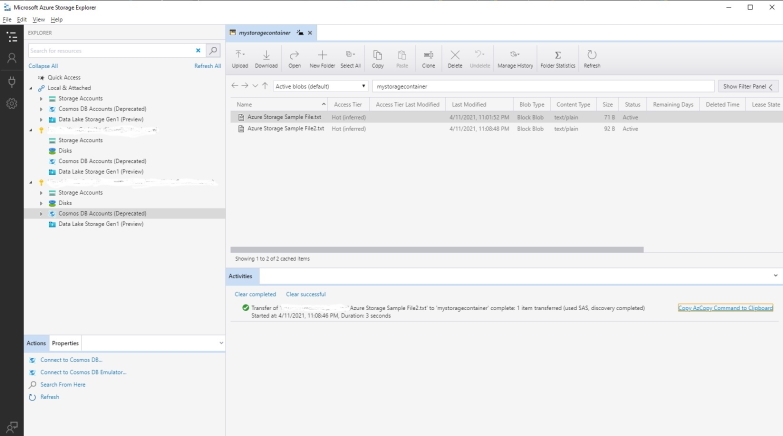
Task: Click the toolbar Refresh button
Action: tap(592, 59)
